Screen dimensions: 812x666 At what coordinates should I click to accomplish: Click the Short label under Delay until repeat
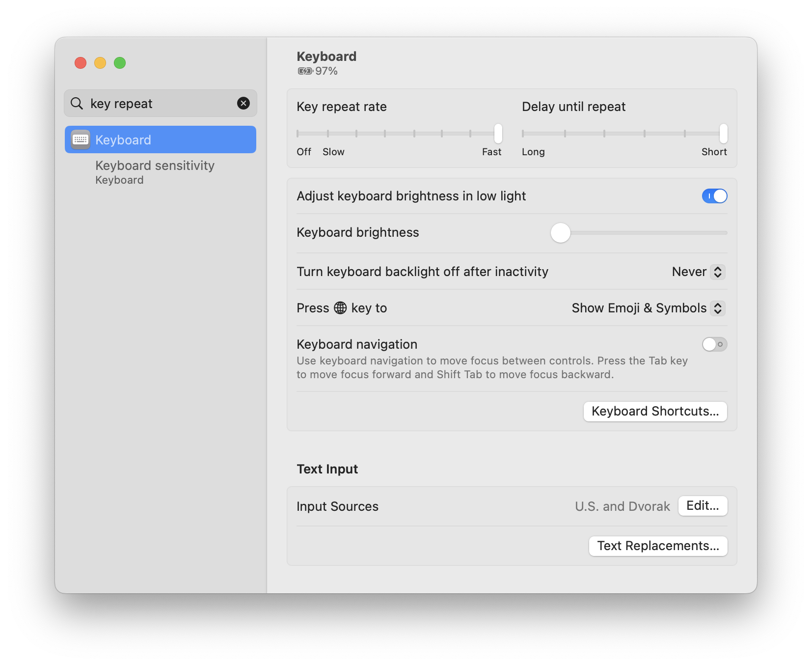(x=714, y=152)
